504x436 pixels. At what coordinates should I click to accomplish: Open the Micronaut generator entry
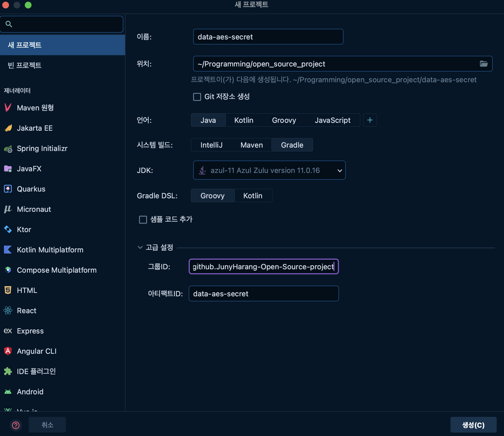pos(63,209)
